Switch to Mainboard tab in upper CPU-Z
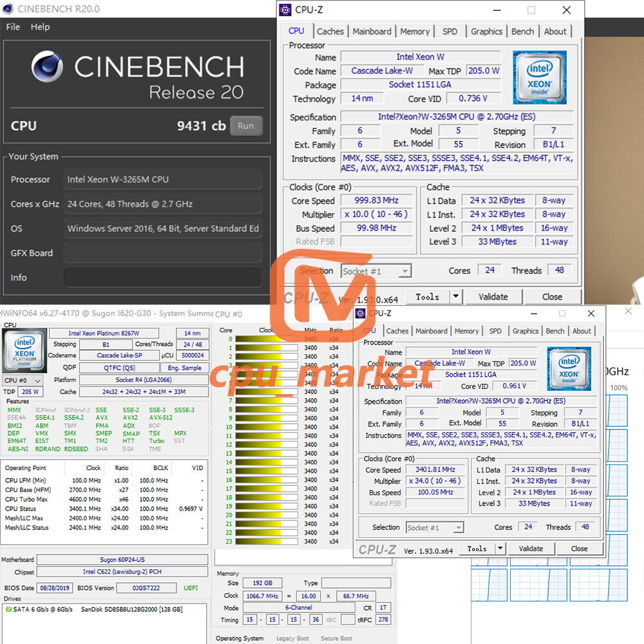The image size is (644, 644). coord(372,32)
